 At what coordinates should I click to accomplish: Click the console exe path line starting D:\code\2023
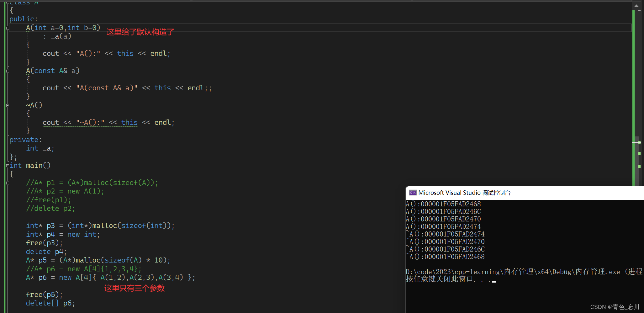coord(524,272)
